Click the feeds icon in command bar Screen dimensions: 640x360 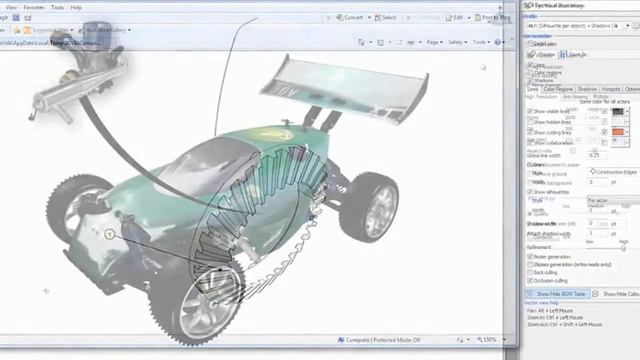pyautogui.click(x=380, y=42)
